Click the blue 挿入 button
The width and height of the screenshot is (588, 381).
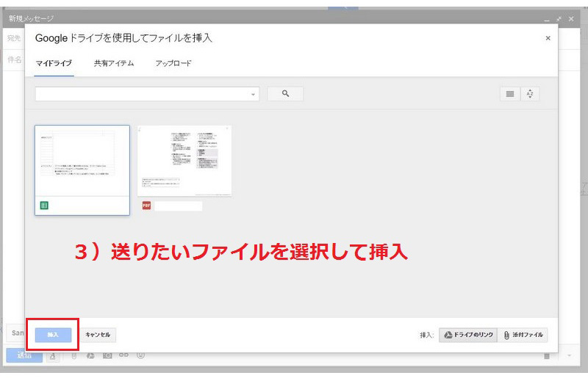coord(53,335)
